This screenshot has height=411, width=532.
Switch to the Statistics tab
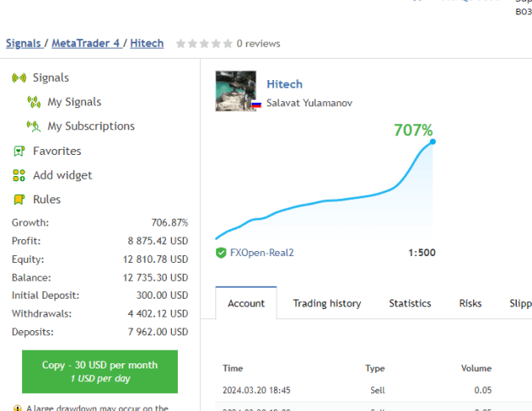click(410, 303)
